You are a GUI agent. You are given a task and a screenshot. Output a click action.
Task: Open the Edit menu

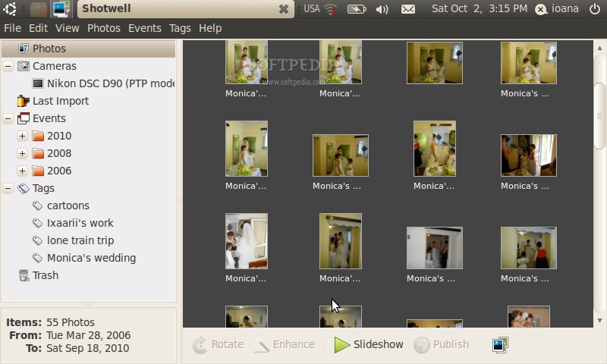38,28
